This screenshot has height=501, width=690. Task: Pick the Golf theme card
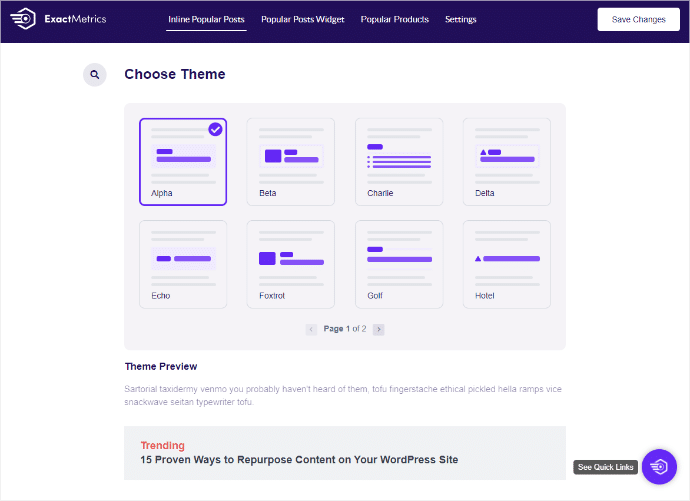tap(399, 264)
